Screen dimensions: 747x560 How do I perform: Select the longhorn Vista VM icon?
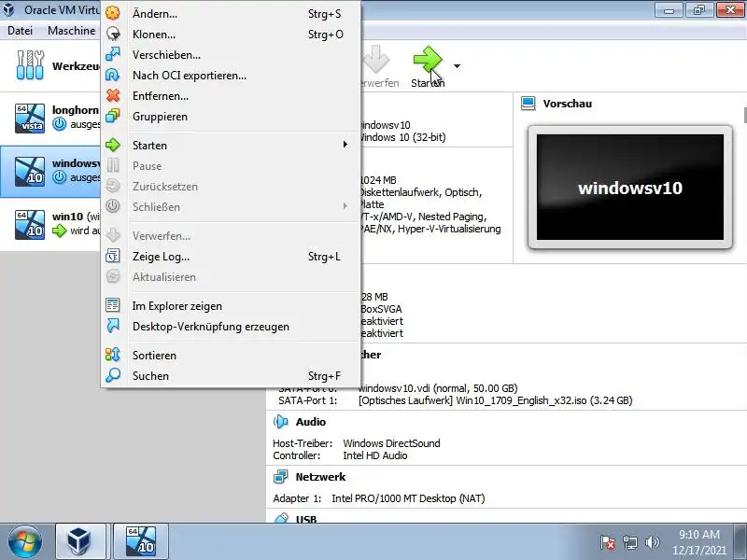30,119
